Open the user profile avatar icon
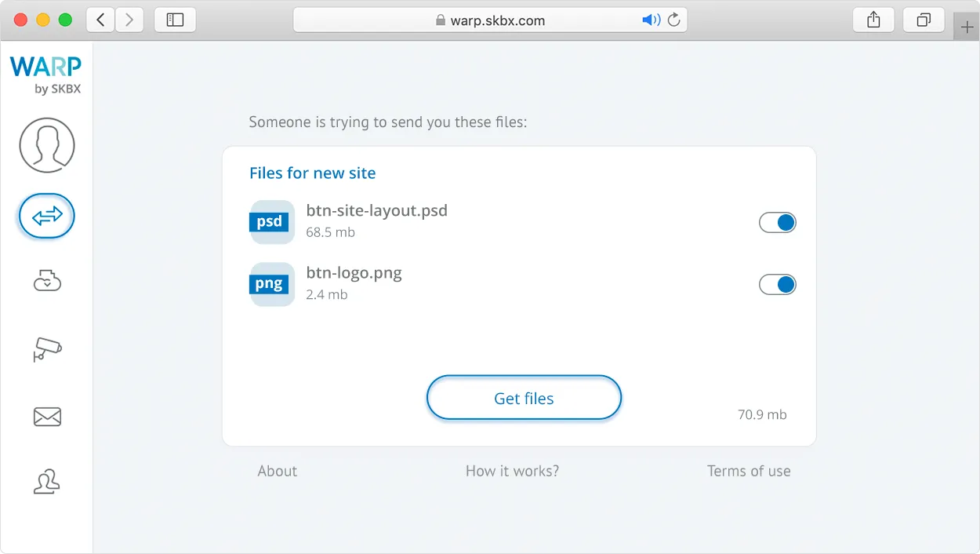980x554 pixels. pyautogui.click(x=47, y=145)
